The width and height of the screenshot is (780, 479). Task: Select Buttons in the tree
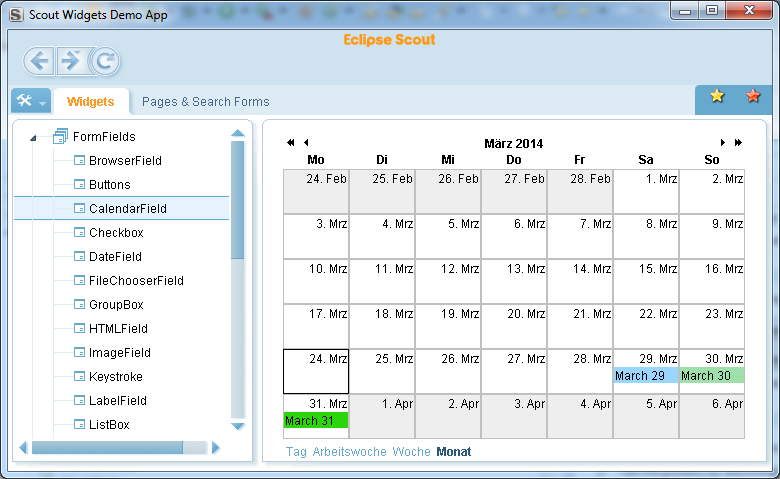(x=109, y=185)
